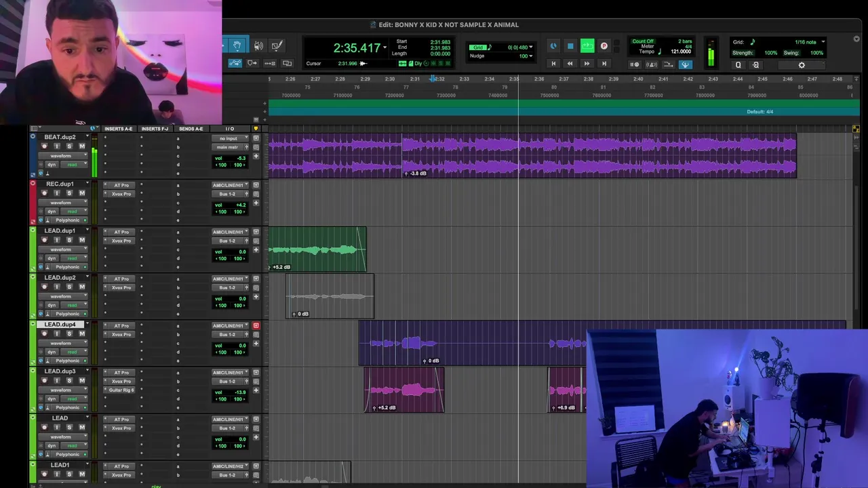Solo the LEAD.dup3 track
868x488 pixels.
tap(68, 380)
